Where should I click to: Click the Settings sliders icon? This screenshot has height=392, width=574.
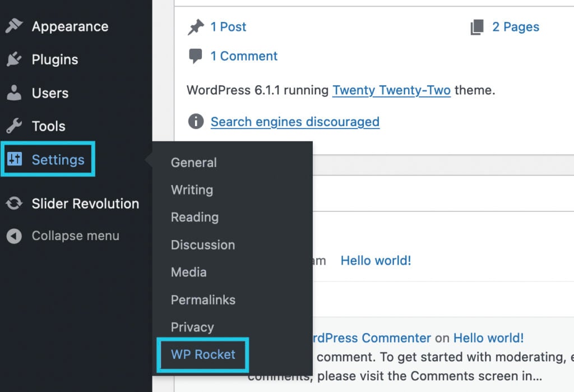pyautogui.click(x=15, y=159)
